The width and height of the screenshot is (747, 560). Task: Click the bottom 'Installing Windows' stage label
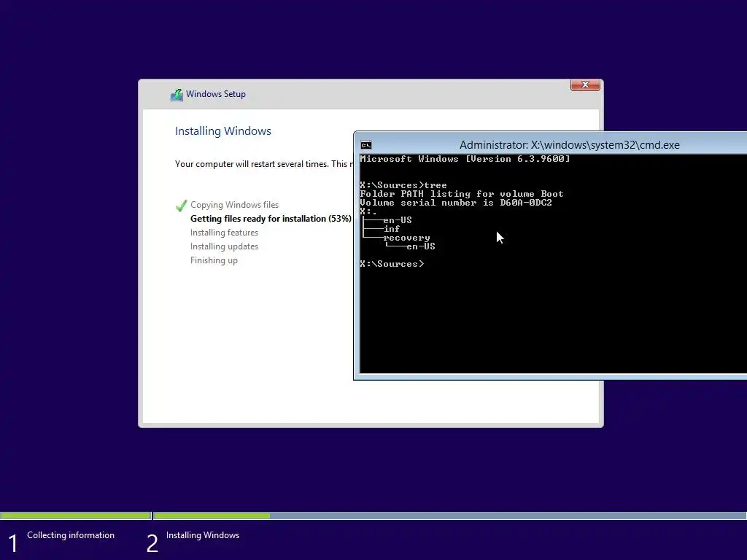(203, 535)
